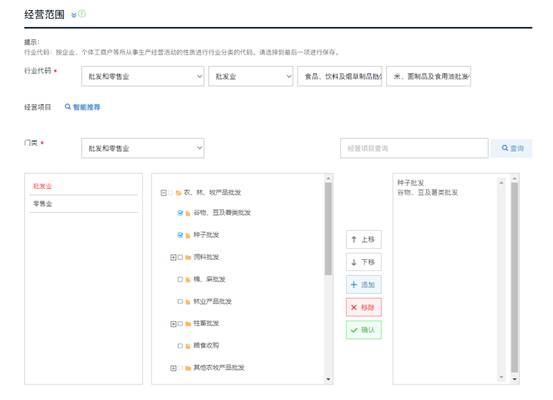
Task: Click the plus 添加 button
Action: (364, 285)
